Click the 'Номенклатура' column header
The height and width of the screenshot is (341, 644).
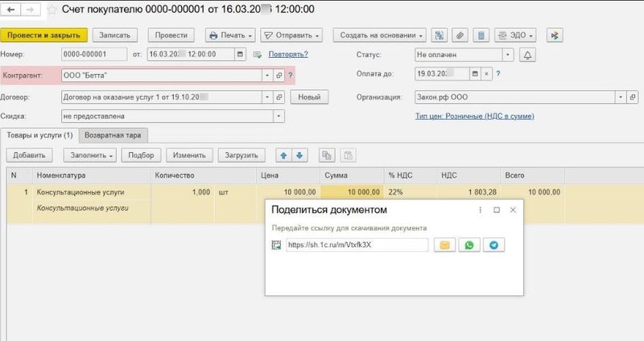[x=91, y=175]
